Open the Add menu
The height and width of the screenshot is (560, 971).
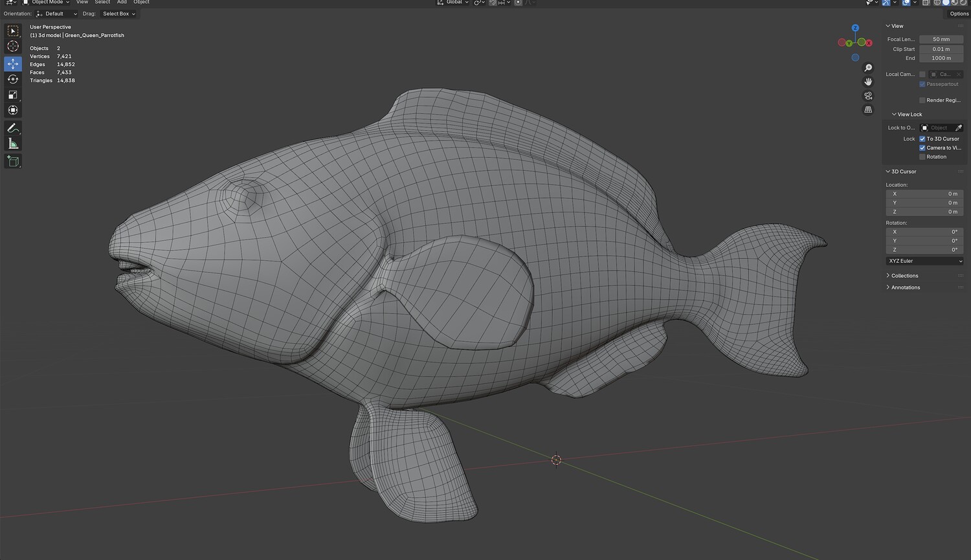pos(122,3)
